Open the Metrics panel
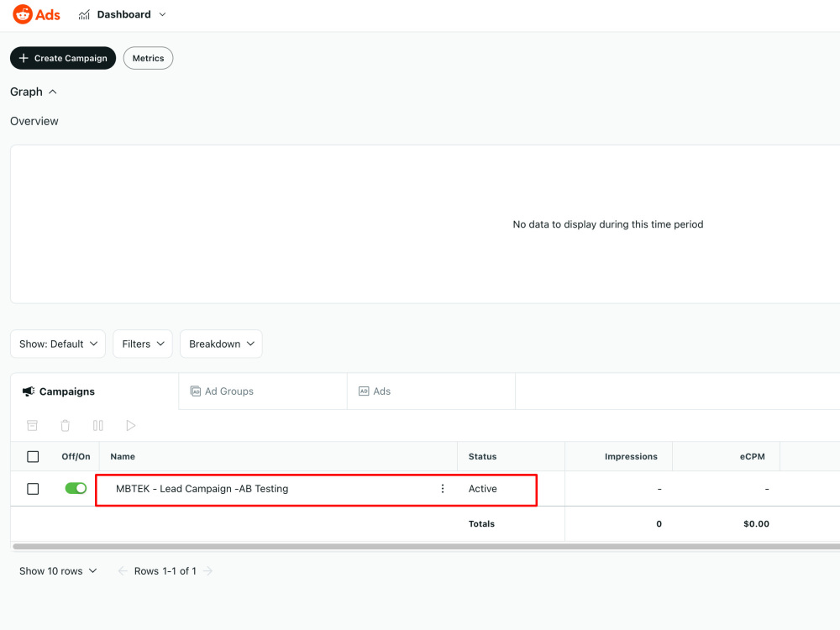This screenshot has height=630, width=840. pyautogui.click(x=148, y=58)
